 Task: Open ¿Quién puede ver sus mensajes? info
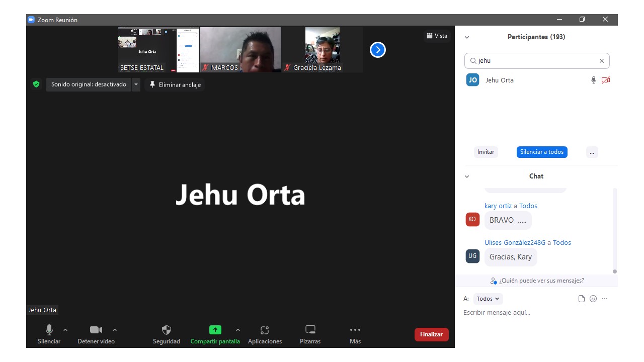tap(537, 281)
